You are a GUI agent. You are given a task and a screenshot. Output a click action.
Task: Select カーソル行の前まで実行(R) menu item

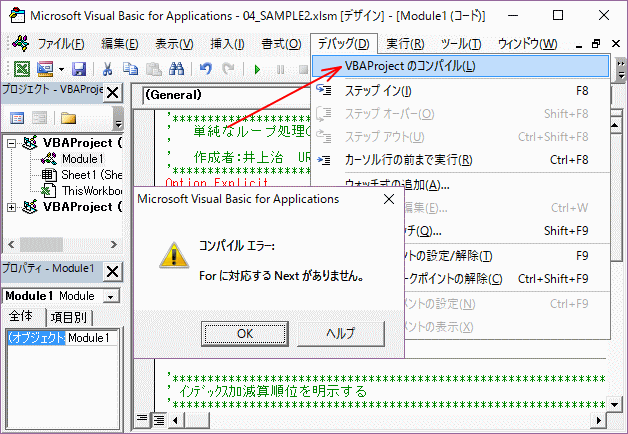(x=461, y=160)
